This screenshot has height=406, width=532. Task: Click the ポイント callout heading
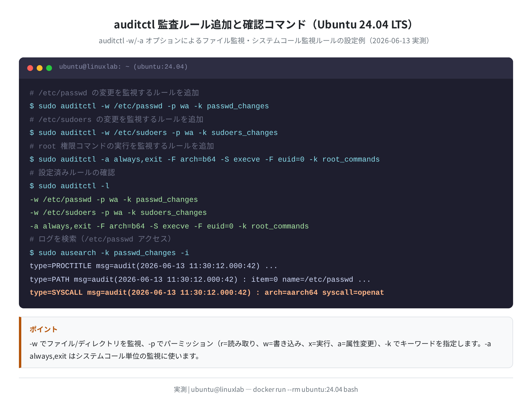point(43,329)
